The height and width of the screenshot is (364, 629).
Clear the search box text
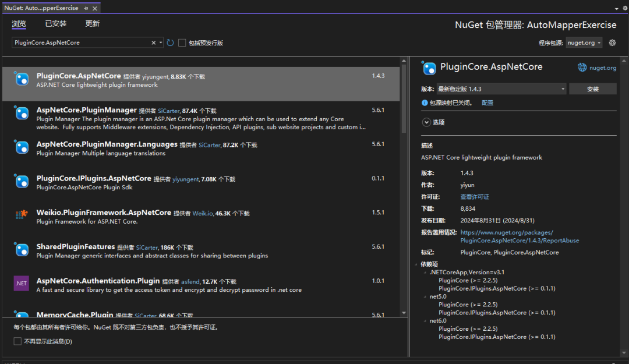153,43
